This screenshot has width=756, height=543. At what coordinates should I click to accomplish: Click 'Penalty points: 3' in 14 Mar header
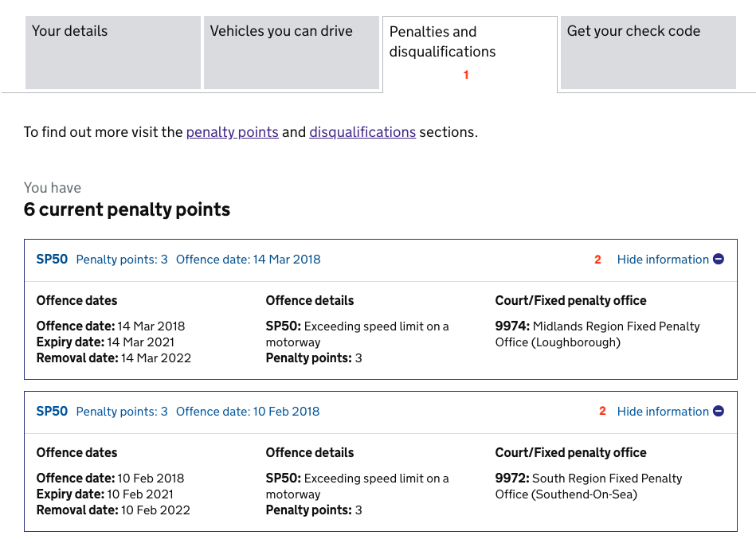click(x=122, y=260)
